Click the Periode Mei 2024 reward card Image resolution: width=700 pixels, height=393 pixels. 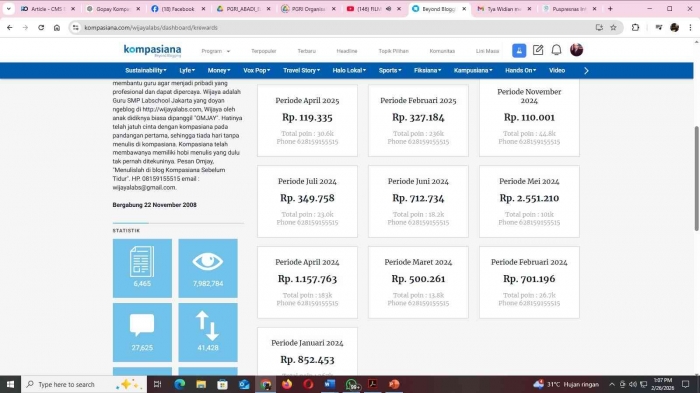529,201
